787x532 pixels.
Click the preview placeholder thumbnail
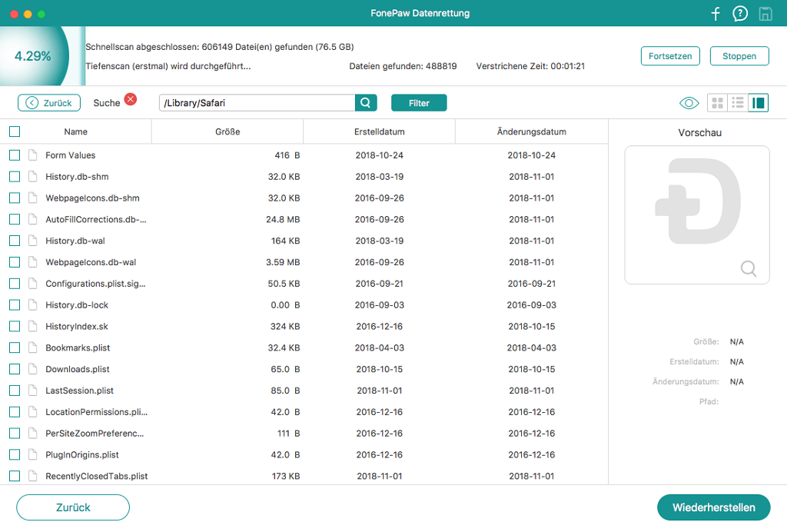coord(697,214)
